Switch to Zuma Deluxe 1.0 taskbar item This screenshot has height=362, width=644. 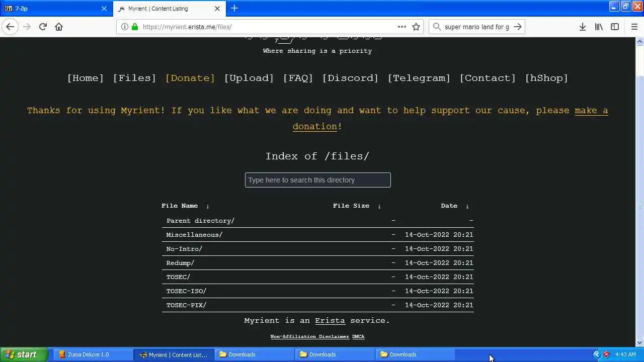tap(93, 354)
